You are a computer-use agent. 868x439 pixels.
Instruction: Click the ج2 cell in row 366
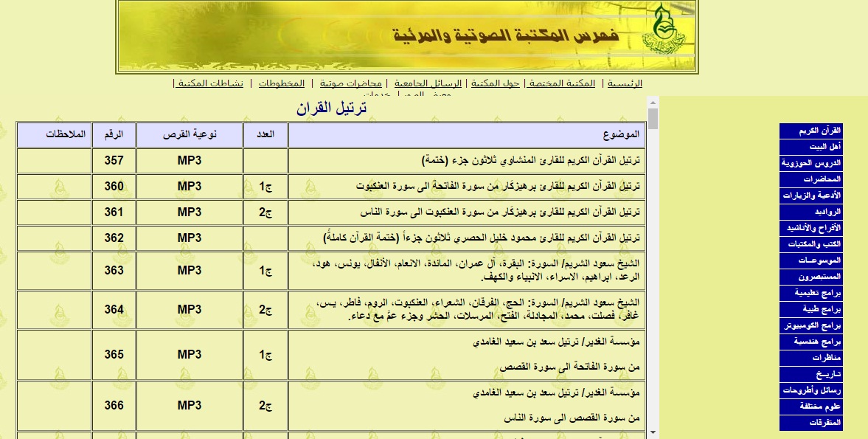(x=265, y=407)
